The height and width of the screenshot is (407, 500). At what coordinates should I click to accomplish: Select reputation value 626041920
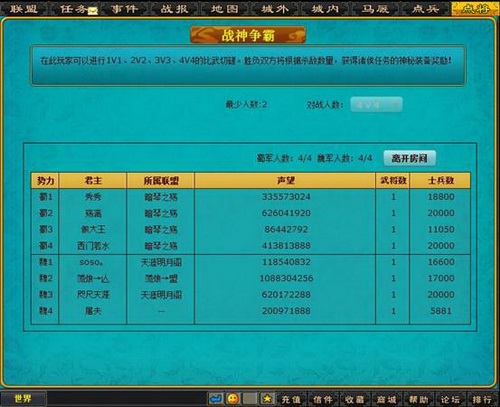286,213
